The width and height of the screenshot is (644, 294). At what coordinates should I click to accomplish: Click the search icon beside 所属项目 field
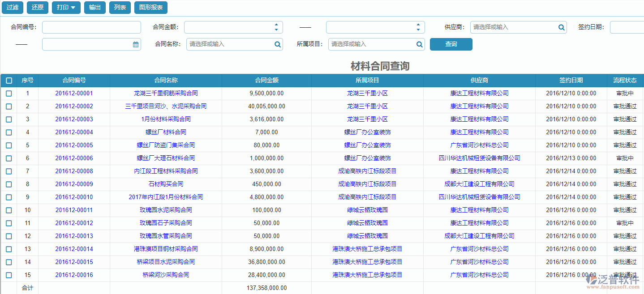(419, 44)
